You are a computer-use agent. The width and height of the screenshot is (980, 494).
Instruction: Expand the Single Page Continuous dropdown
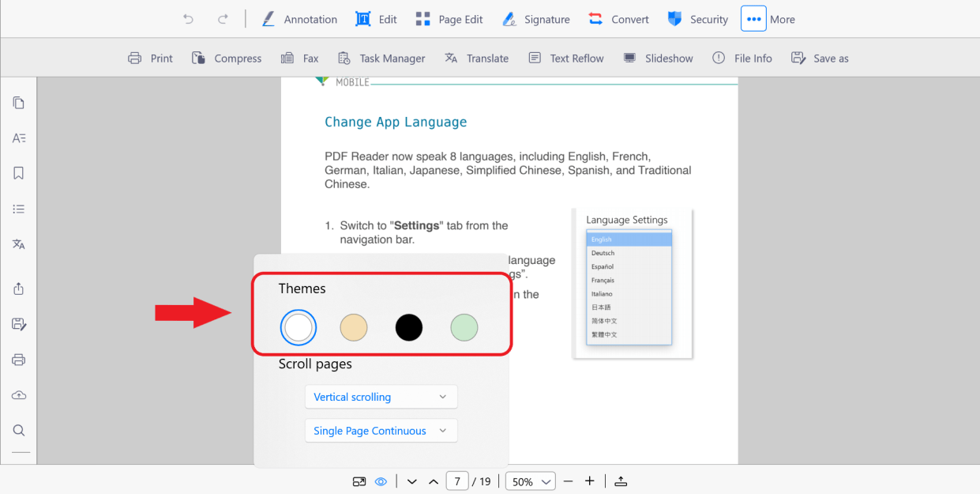tap(381, 430)
